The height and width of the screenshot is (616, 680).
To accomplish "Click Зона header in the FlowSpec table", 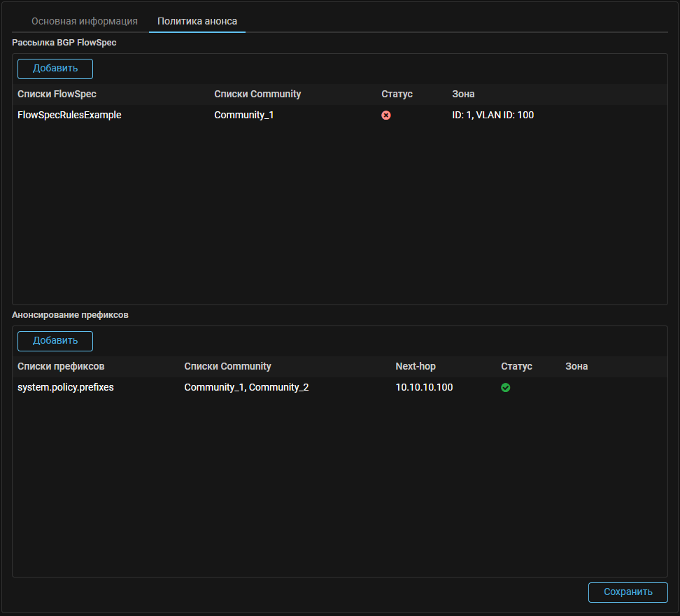I will [x=463, y=94].
